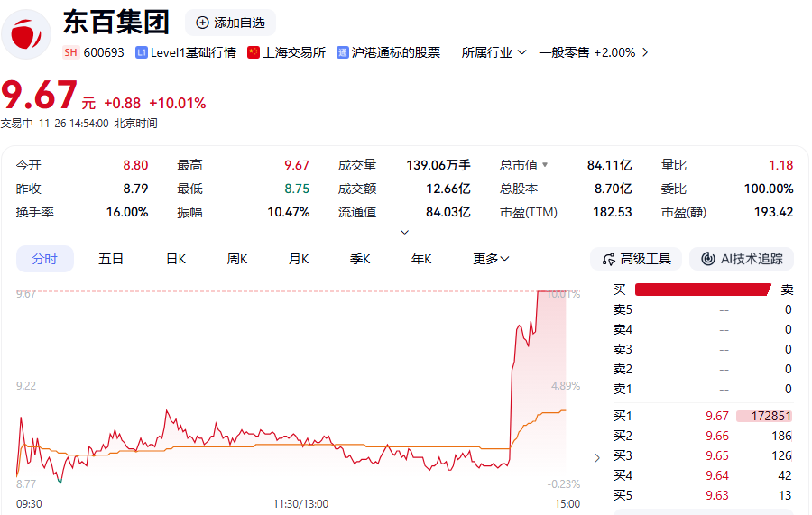Screen dimensions: 812x515
Task: Click the red buy/sell ratio bar
Action: [x=702, y=290]
